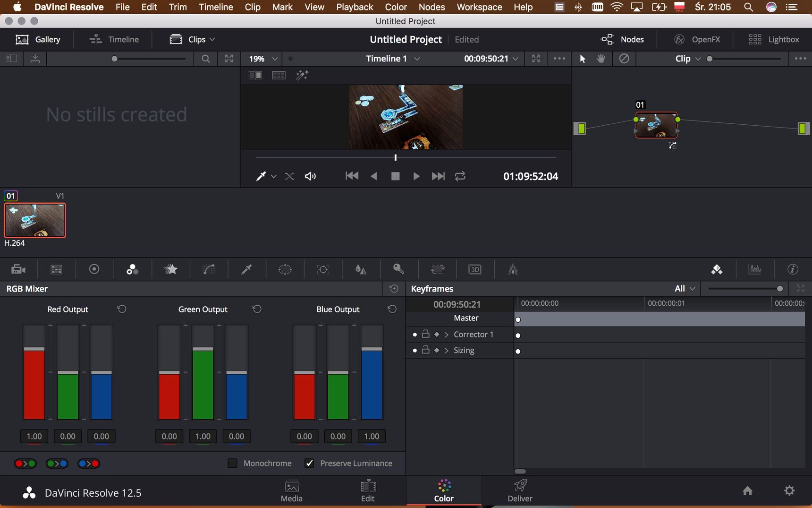Image resolution: width=812 pixels, height=508 pixels.
Task: Show the Keyframes editor icon
Action: point(717,269)
